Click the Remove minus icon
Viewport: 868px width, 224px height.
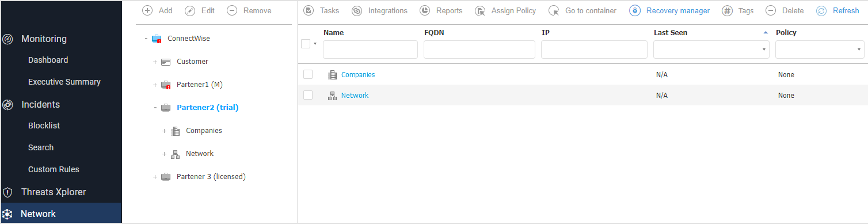(232, 11)
